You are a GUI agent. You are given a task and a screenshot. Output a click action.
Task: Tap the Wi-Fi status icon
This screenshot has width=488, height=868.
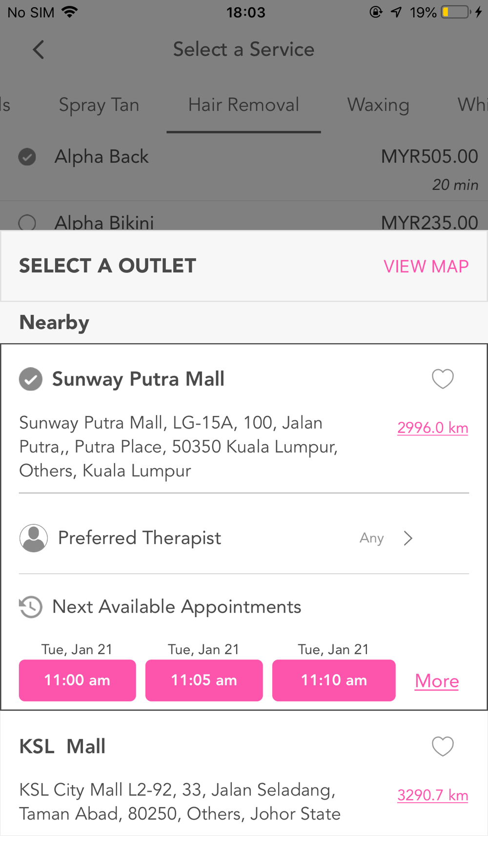pyautogui.click(x=70, y=12)
